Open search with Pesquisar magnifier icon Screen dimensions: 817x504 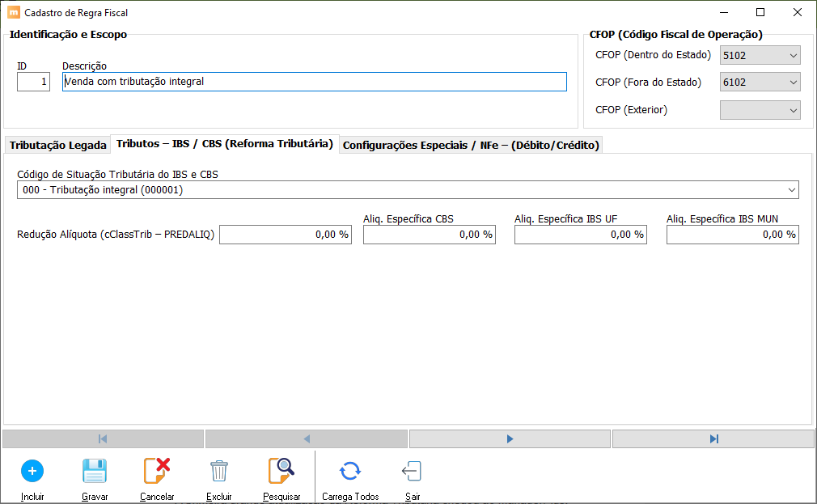(282, 471)
